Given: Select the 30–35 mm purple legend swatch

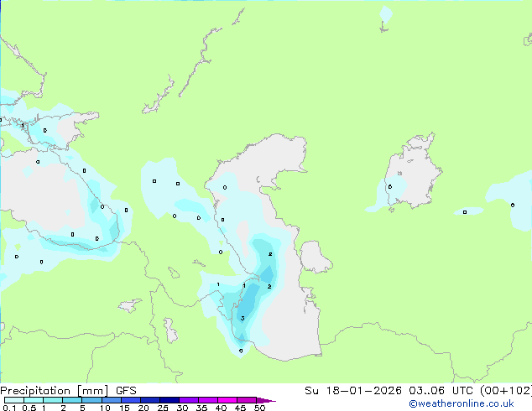Looking at the screenshot, I should pyautogui.click(x=189, y=400).
